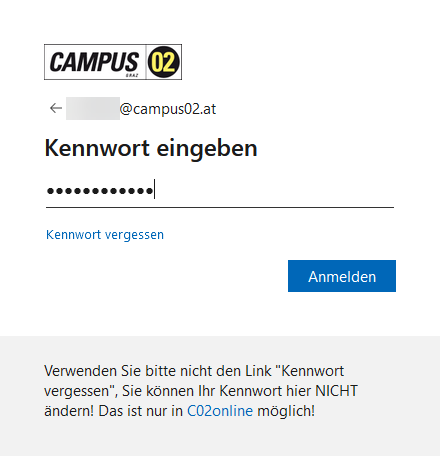Click the empty right side of the password field

point(274,191)
